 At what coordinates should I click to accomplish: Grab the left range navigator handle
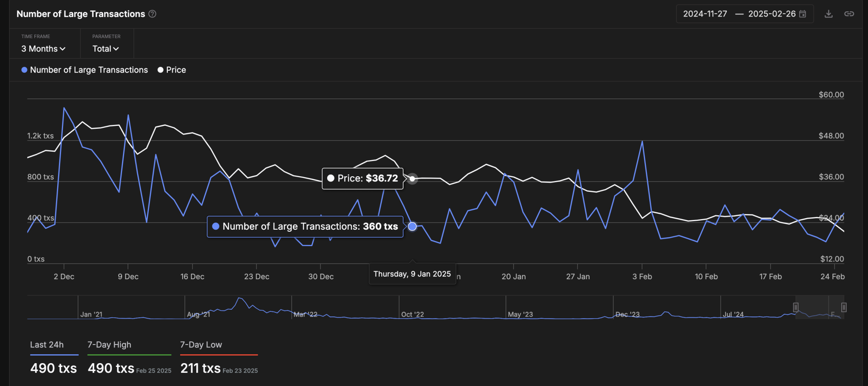796,307
